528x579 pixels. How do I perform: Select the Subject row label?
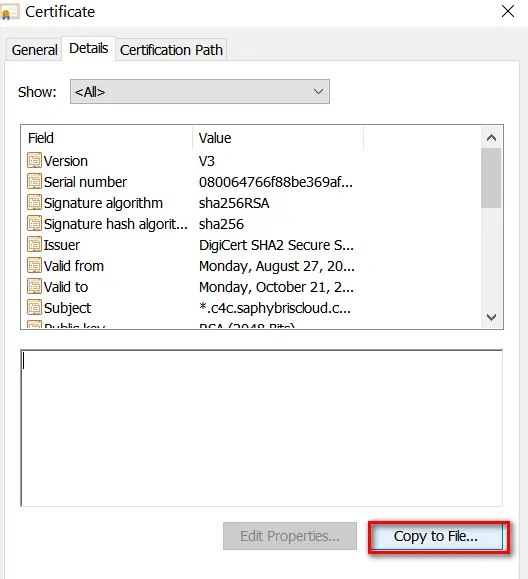pyautogui.click(x=68, y=308)
